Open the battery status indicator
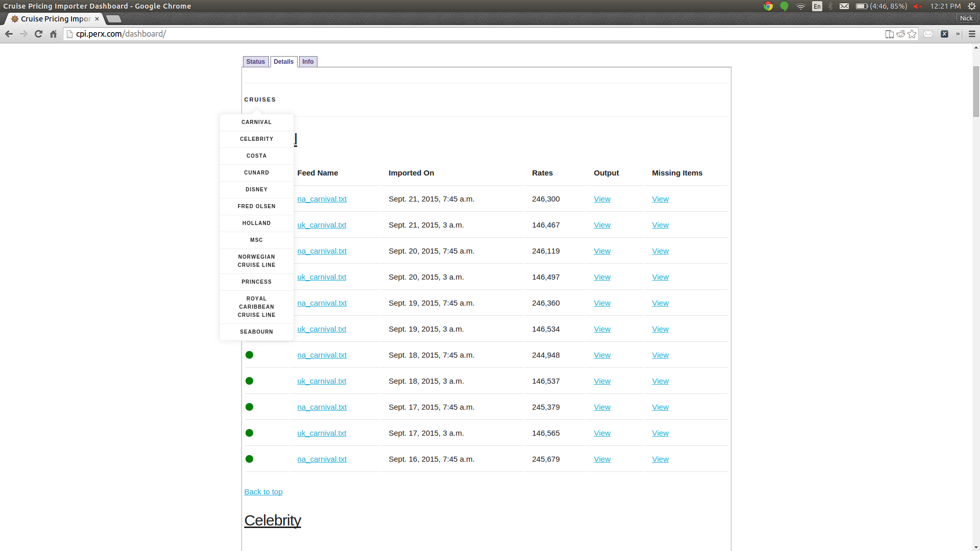The height and width of the screenshot is (551, 980). point(881,6)
